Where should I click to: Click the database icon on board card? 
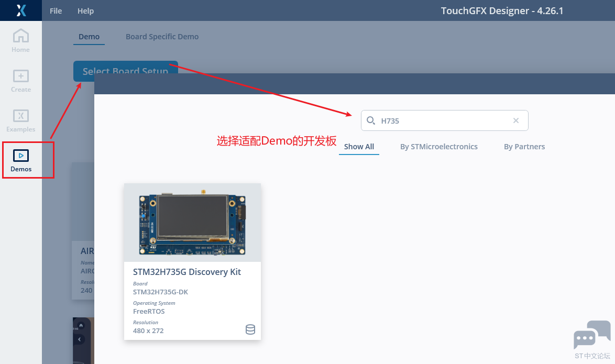[x=250, y=329]
